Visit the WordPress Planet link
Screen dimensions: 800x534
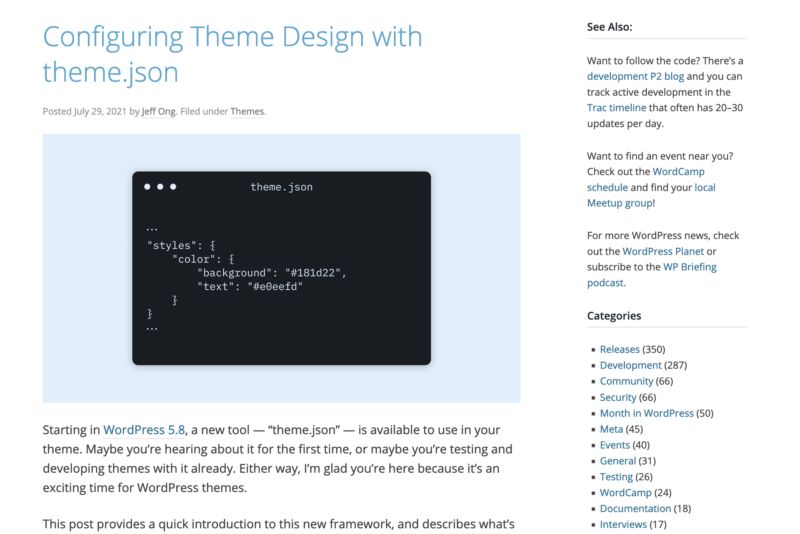click(663, 251)
